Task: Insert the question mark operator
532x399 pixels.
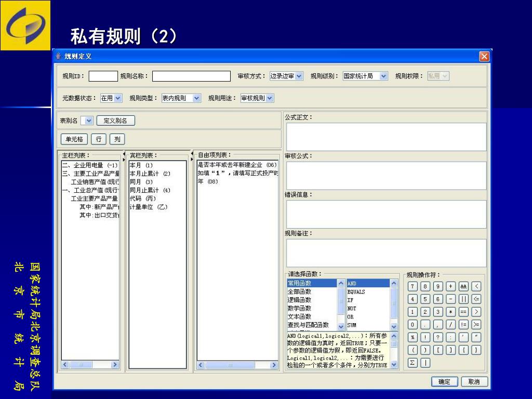Action: pyautogui.click(x=438, y=337)
